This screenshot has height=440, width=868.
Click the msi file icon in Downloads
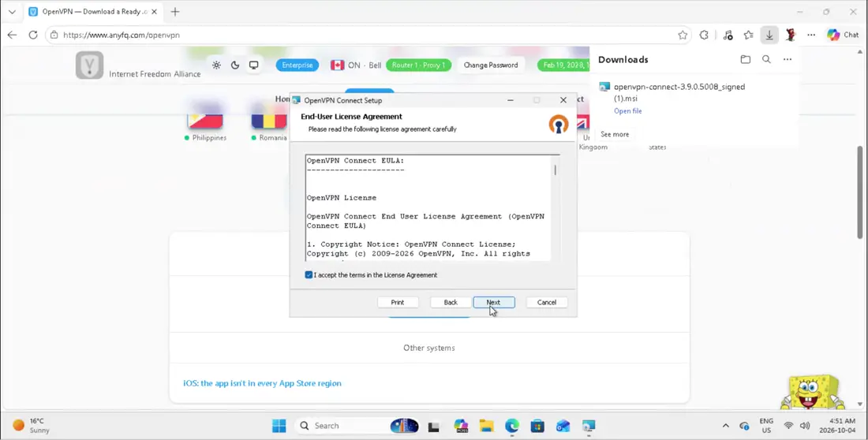[604, 87]
